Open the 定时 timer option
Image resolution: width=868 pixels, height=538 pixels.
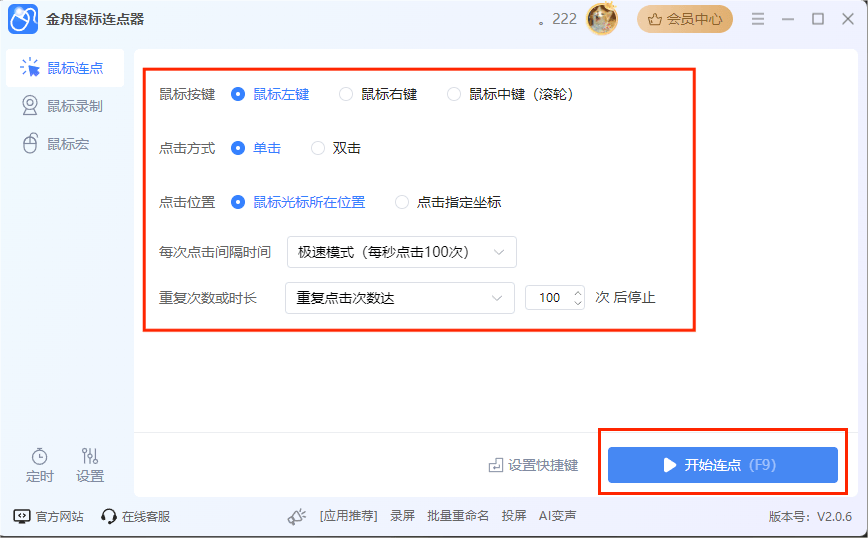39,465
